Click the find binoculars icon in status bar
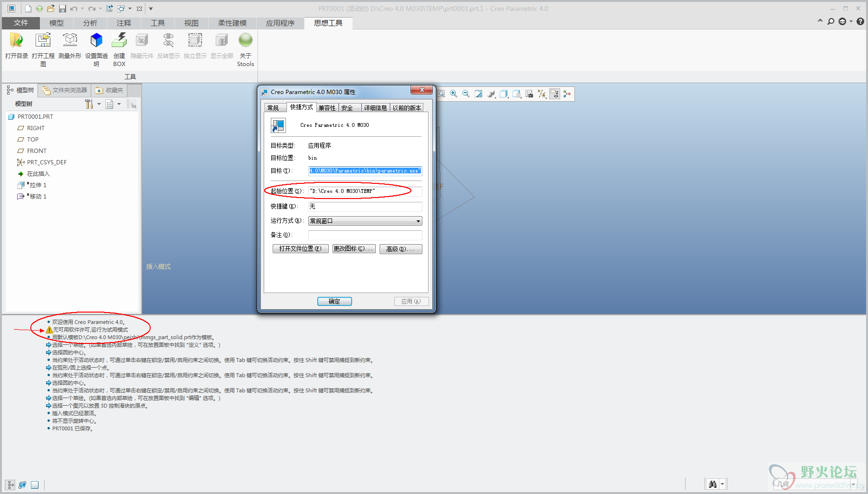The height and width of the screenshot is (494, 868). tap(713, 484)
